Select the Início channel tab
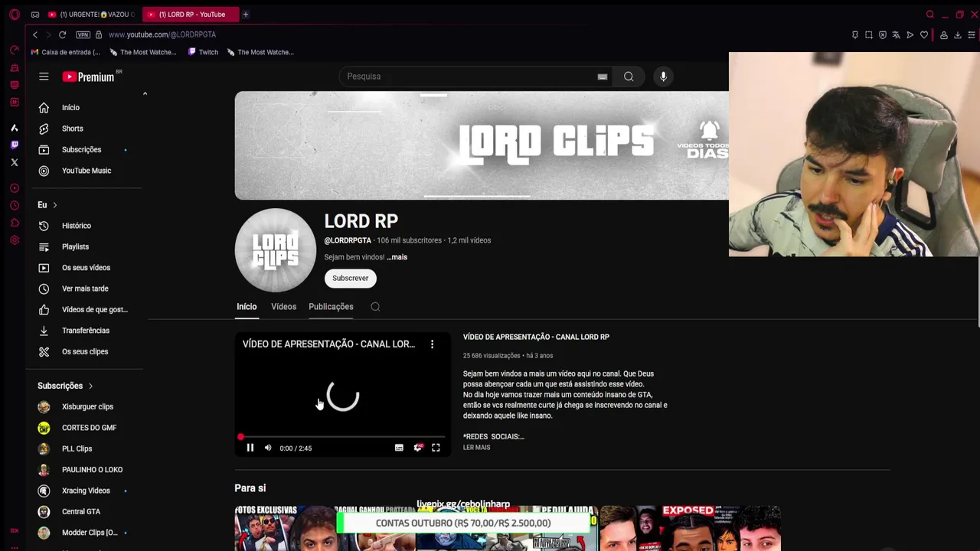The image size is (980, 551). (x=247, y=307)
